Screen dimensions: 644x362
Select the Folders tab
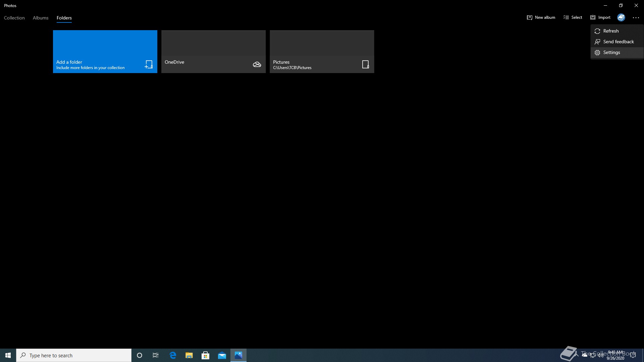[64, 18]
